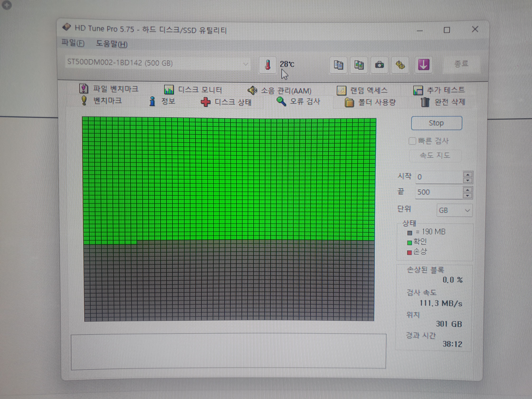Click the 111.3 MB/s scan speed value
This screenshot has width=532, height=399.
441,303
